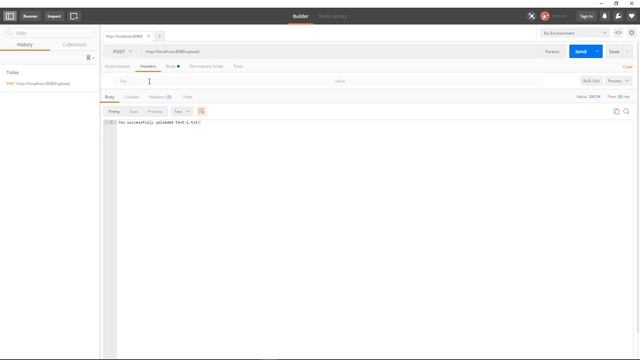This screenshot has height=360, width=640.
Task: Select the Preview response view
Action: coord(155,111)
